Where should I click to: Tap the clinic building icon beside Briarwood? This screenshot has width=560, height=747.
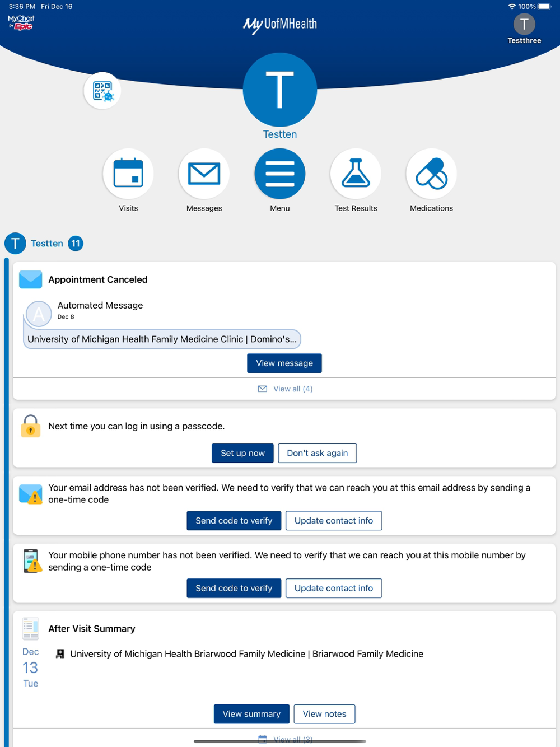60,654
